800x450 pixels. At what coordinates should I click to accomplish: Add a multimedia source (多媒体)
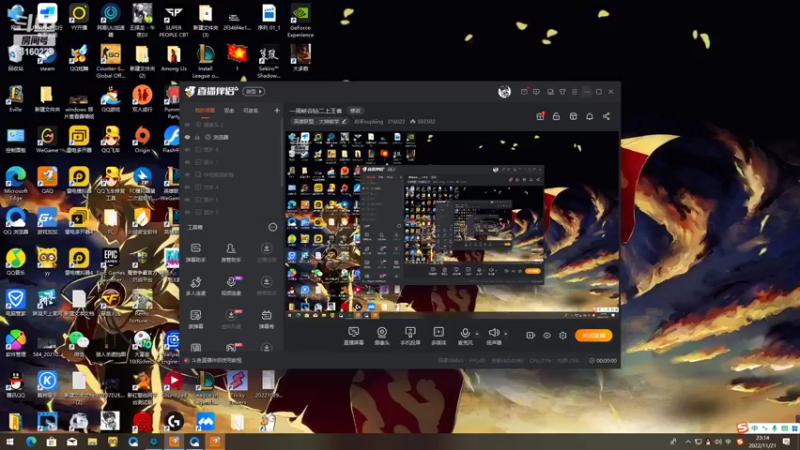point(438,336)
